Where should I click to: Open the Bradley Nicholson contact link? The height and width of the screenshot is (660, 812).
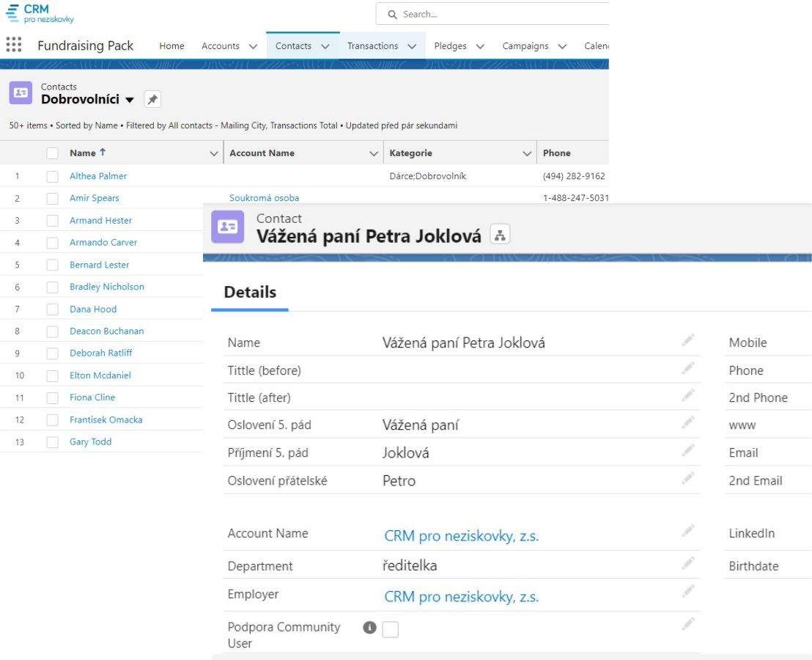click(106, 287)
